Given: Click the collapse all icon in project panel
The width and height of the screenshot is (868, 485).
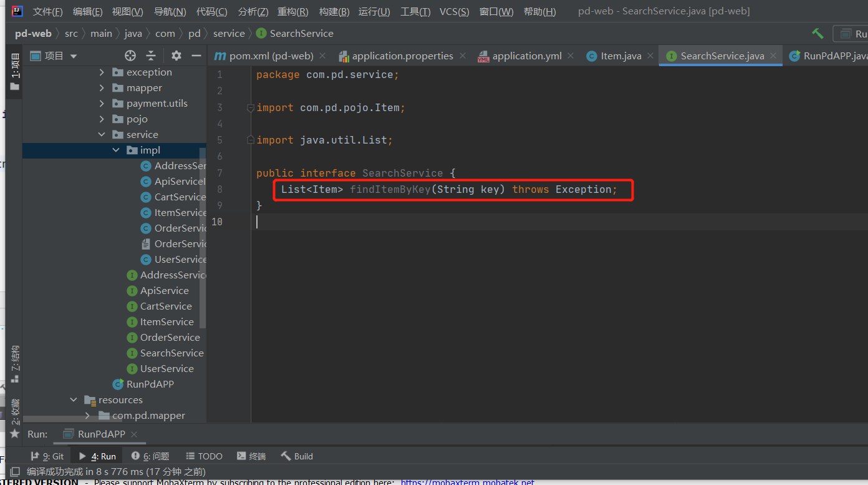Looking at the screenshot, I should [151, 56].
